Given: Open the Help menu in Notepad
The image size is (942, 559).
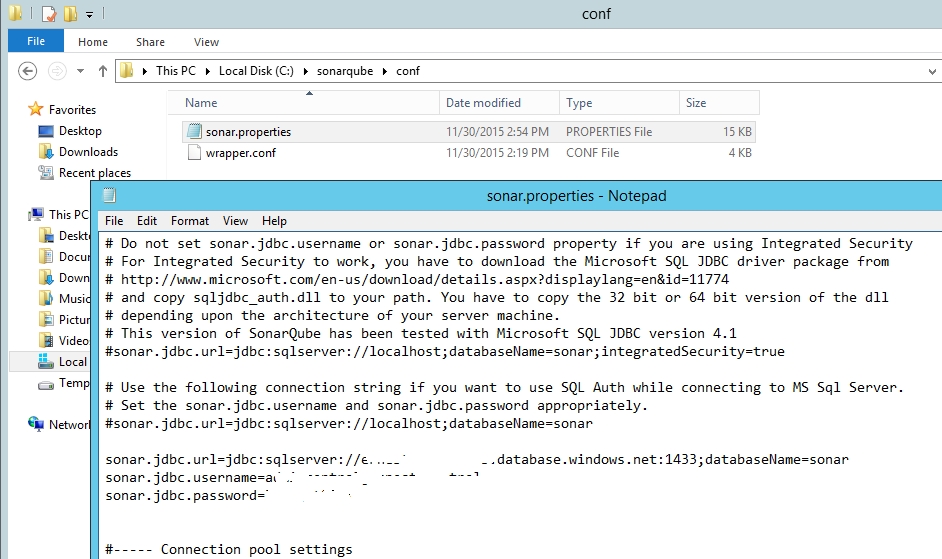Looking at the screenshot, I should coord(274,221).
